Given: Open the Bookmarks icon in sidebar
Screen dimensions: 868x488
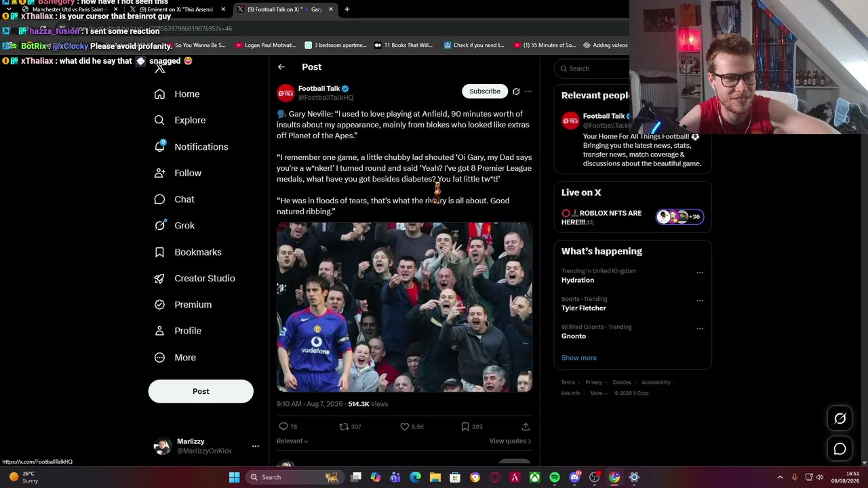Looking at the screenshot, I should click(159, 252).
